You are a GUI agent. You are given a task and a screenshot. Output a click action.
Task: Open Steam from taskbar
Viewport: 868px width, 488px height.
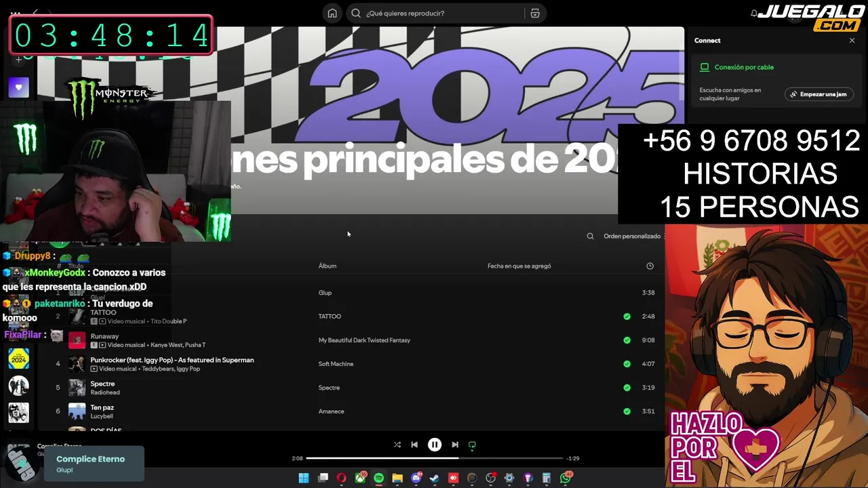(x=435, y=478)
